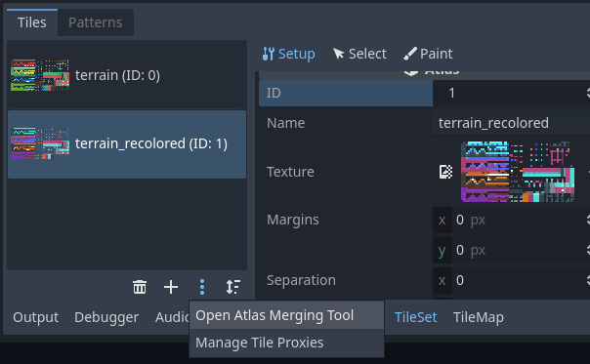Click the Texture property label
This screenshot has height=364, width=590.
(290, 172)
